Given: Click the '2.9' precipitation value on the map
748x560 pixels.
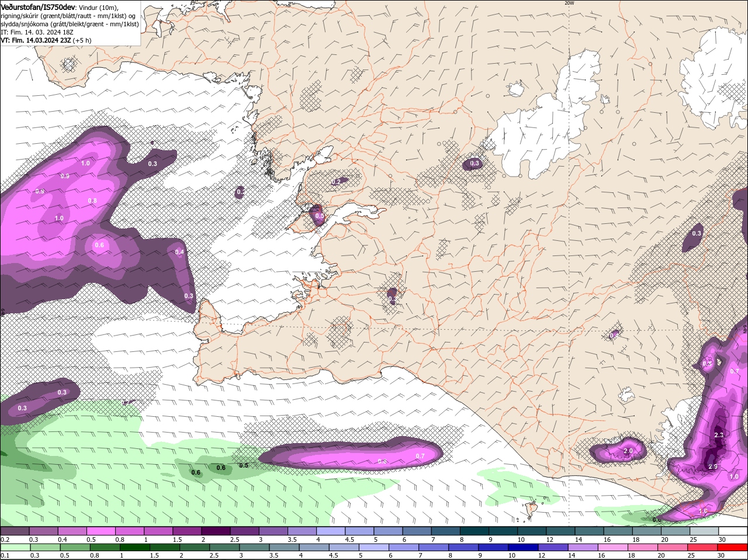Looking at the screenshot, I should pyautogui.click(x=713, y=466).
